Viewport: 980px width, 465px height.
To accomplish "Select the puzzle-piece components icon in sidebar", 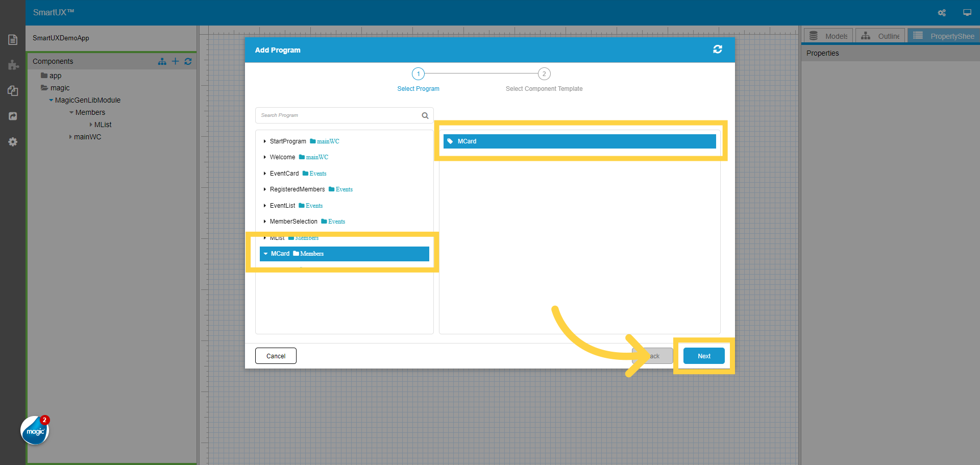I will pos(12,65).
